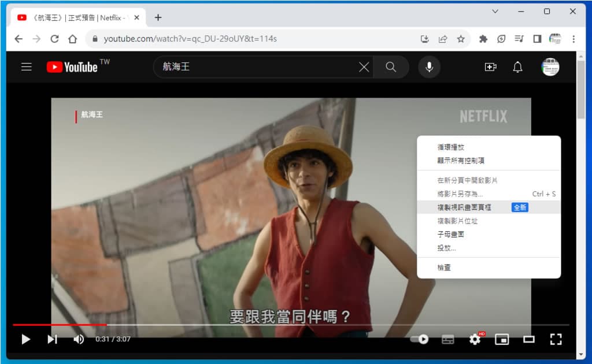Select 循環播放 from context menu
The height and width of the screenshot is (364, 592).
(x=450, y=147)
